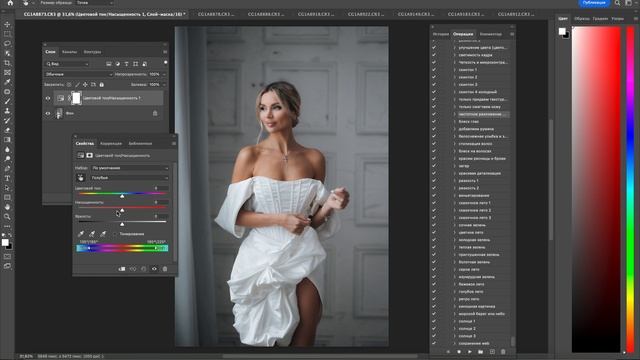
Task: Click the first eyedropper in the Properties panel
Action: (81, 234)
